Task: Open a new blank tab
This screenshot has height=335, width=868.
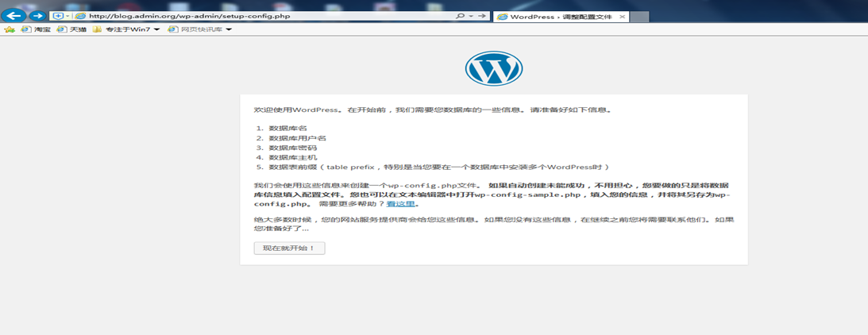Action: (640, 17)
